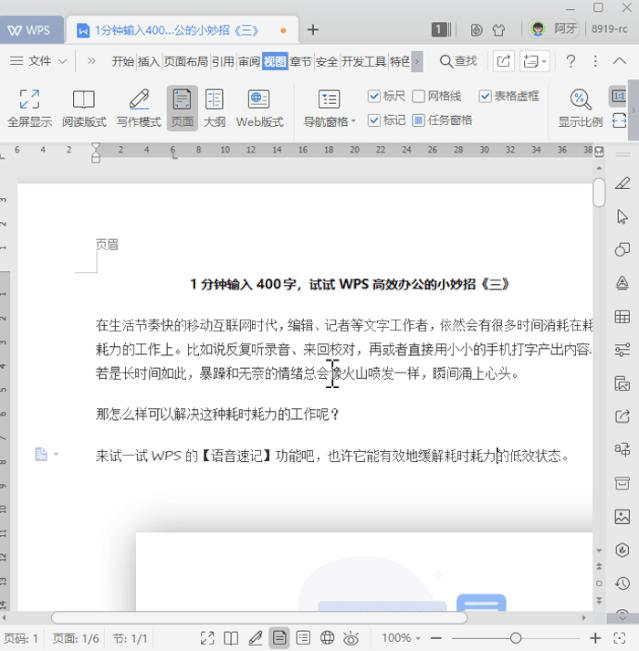Show more ribbon tabs with right arrow
Viewport: 639px width, 651px height.
(417, 61)
